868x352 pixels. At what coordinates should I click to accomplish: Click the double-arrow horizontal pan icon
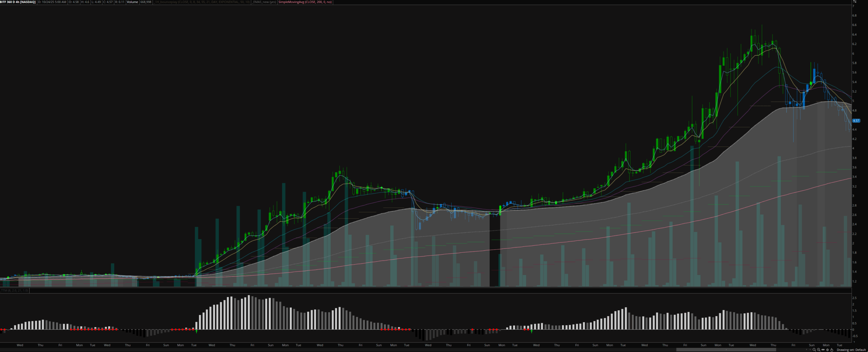pyautogui.click(x=823, y=350)
